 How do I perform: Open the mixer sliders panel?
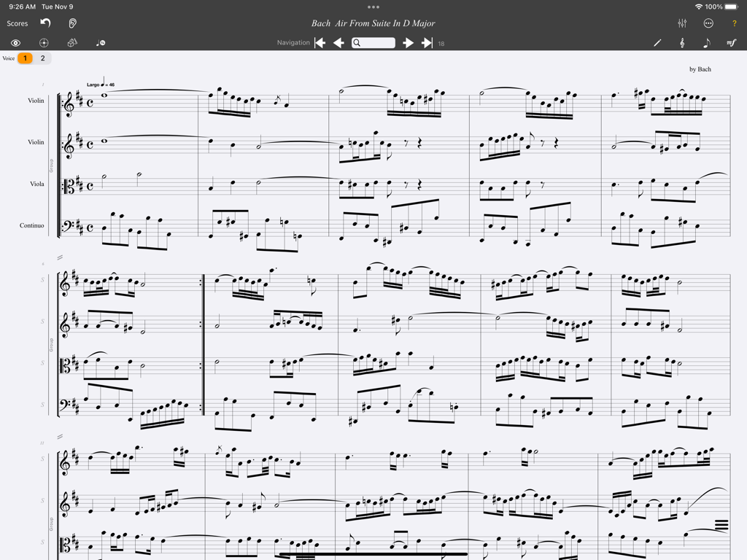pos(681,23)
